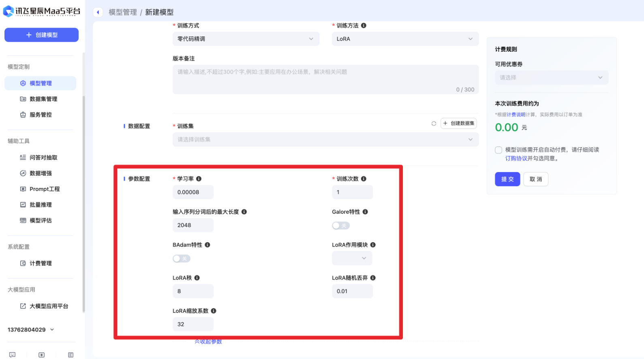Show info tooltip for BAdam特性
The width and height of the screenshot is (644, 359).
(208, 245)
